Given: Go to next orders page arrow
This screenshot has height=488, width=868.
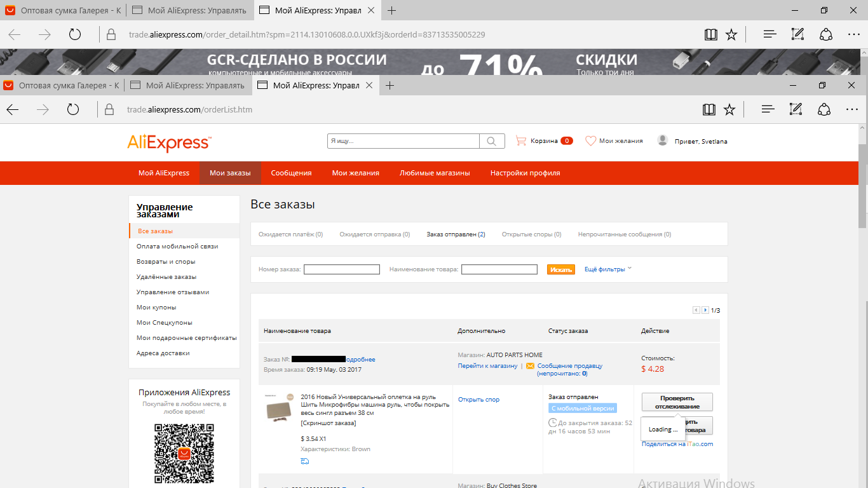Looking at the screenshot, I should point(705,310).
